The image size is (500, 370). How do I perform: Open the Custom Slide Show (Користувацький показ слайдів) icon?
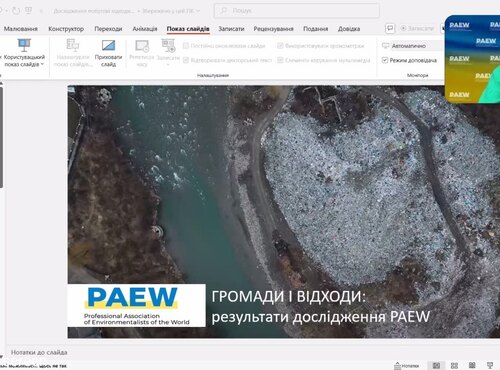[x=24, y=45]
